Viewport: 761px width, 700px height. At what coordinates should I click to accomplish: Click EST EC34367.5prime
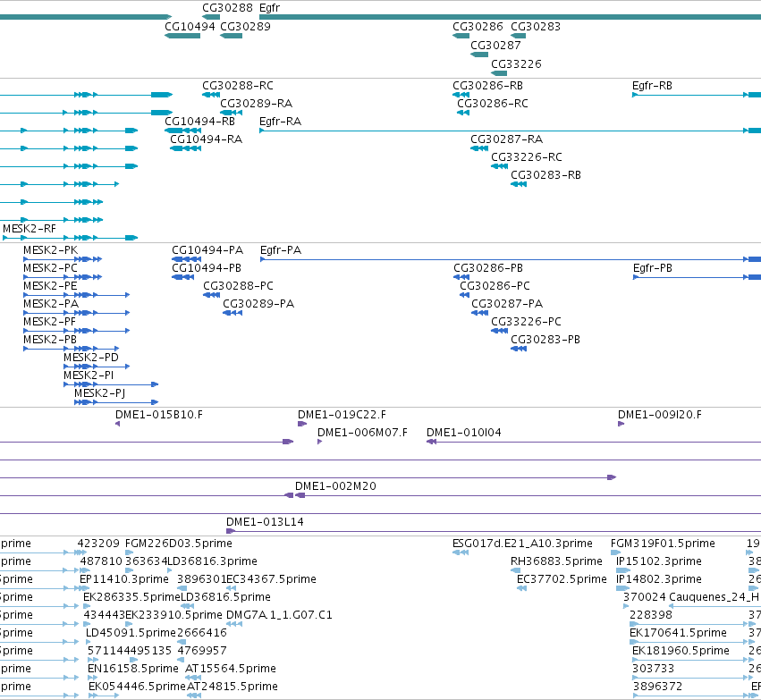tap(271, 579)
